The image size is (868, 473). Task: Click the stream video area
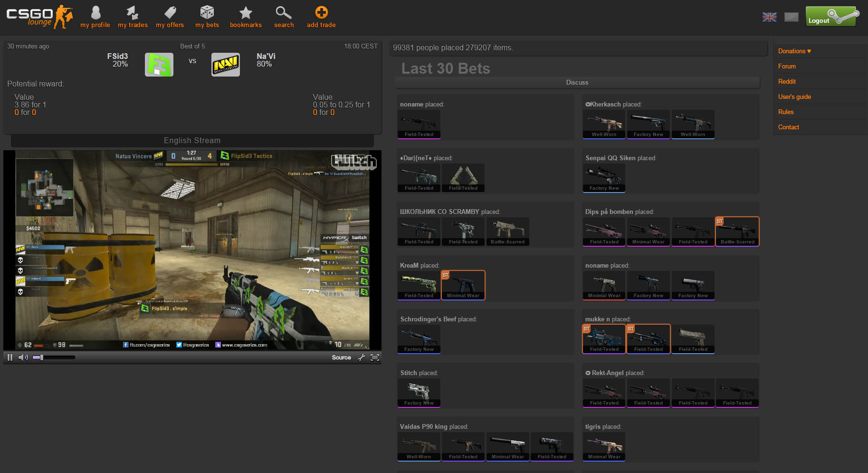192,250
